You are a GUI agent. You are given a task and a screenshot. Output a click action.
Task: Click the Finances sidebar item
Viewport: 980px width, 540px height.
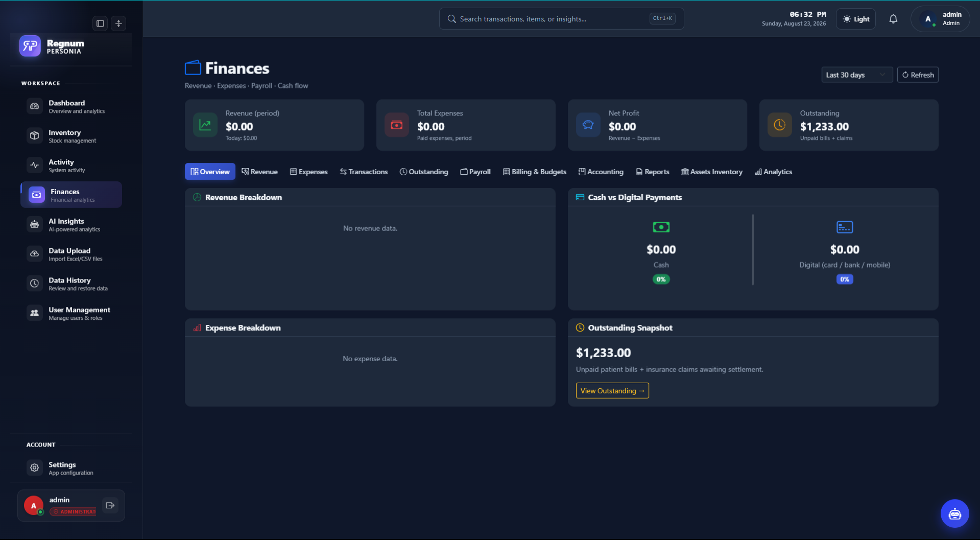coord(71,195)
